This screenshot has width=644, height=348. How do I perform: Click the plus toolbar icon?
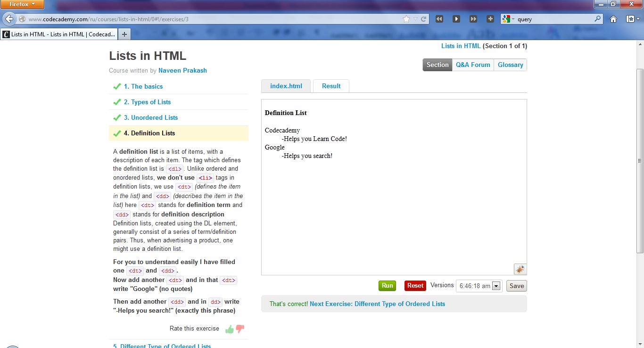[x=490, y=19]
